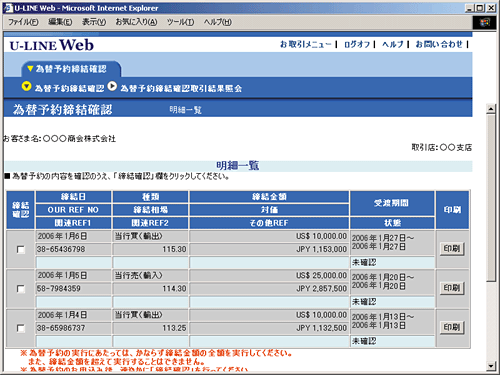The image size is (500, 375).
Task: Click the 明細一覧 section heading
Action: 238,166
